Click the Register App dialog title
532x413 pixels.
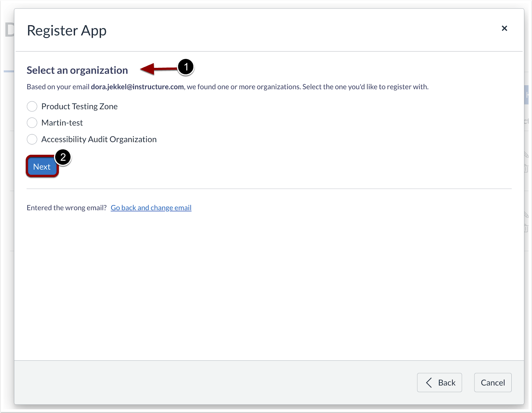pyautogui.click(x=66, y=30)
